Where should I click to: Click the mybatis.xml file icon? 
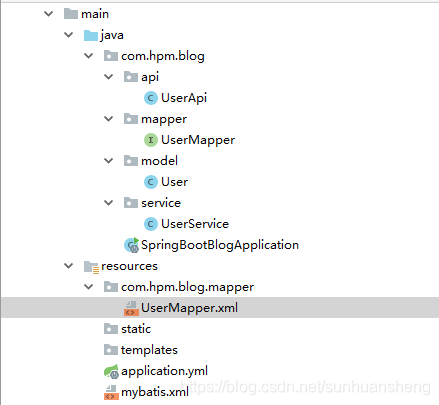pyautogui.click(x=111, y=392)
